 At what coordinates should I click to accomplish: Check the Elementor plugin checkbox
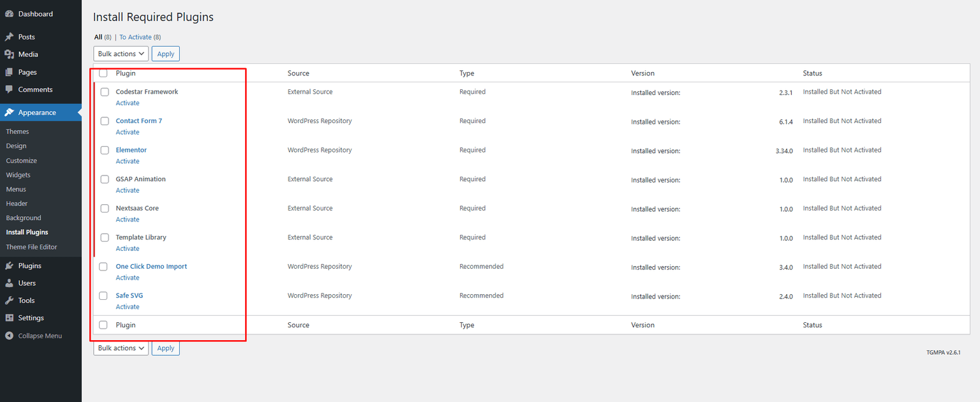pos(104,150)
